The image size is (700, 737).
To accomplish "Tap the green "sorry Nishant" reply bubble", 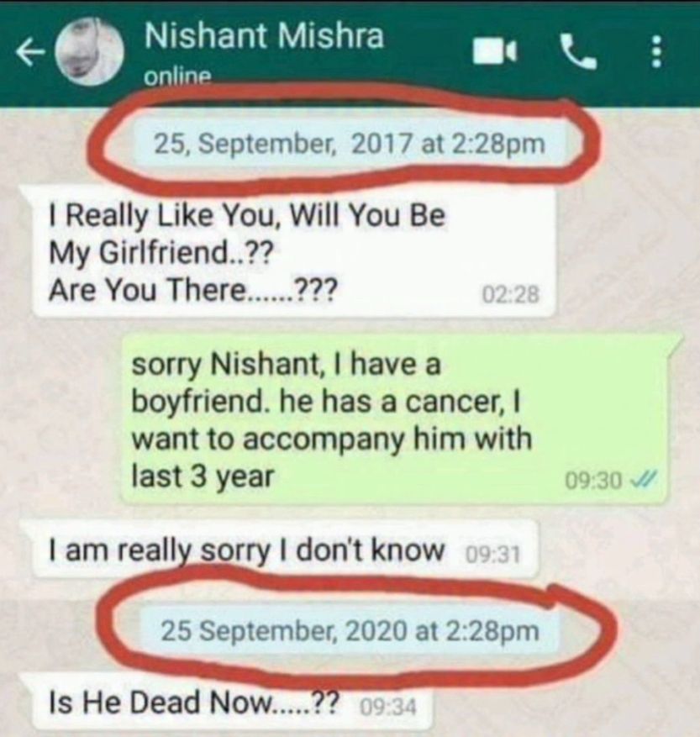I will pyautogui.click(x=394, y=419).
